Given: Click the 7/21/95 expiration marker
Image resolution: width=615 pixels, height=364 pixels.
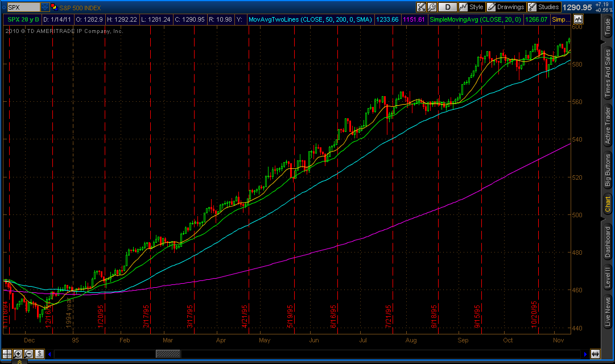Looking at the screenshot, I should (x=389, y=317).
